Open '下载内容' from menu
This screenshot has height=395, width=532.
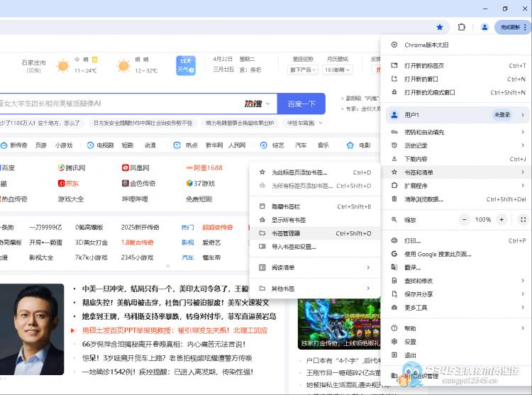(x=455, y=159)
